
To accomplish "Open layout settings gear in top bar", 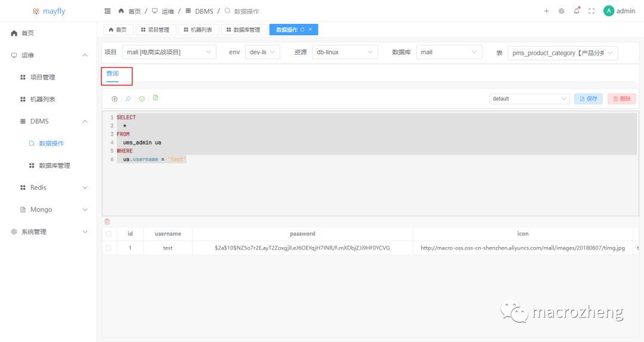I will (x=561, y=11).
